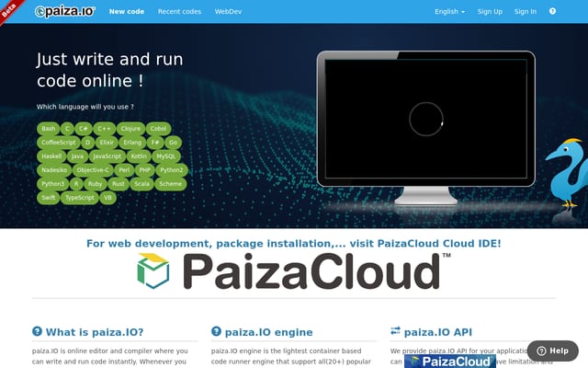
Task: Select the Erlang language badge
Action: coord(132,143)
